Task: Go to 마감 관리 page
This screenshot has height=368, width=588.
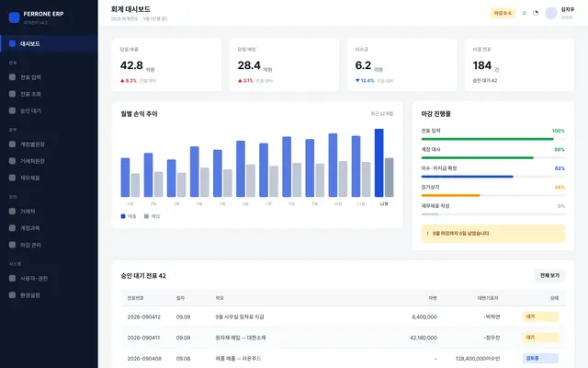Action: click(49, 245)
